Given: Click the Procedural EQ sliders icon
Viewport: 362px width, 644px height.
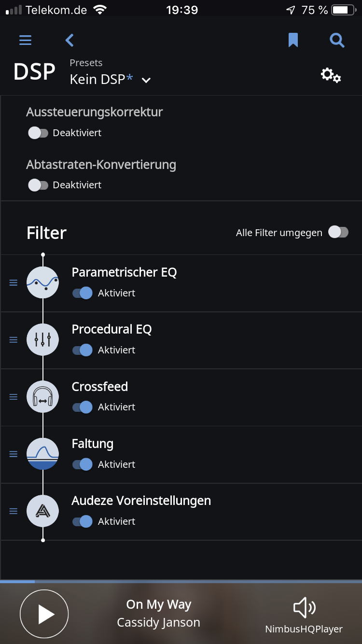Looking at the screenshot, I should coord(42,339).
